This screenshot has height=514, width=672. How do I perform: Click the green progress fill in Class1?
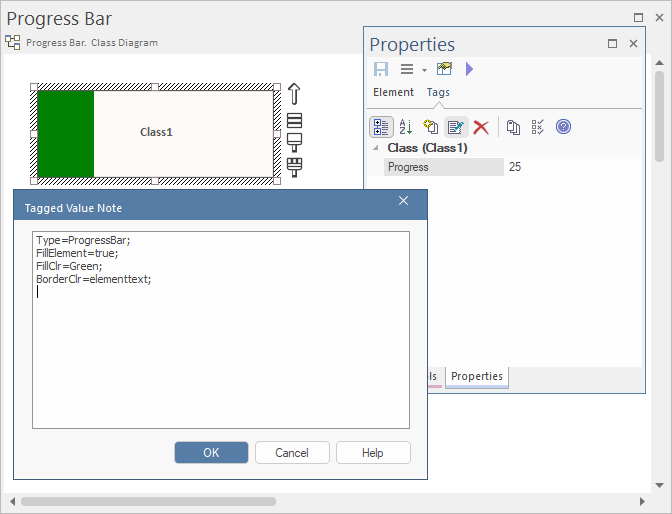coord(65,133)
